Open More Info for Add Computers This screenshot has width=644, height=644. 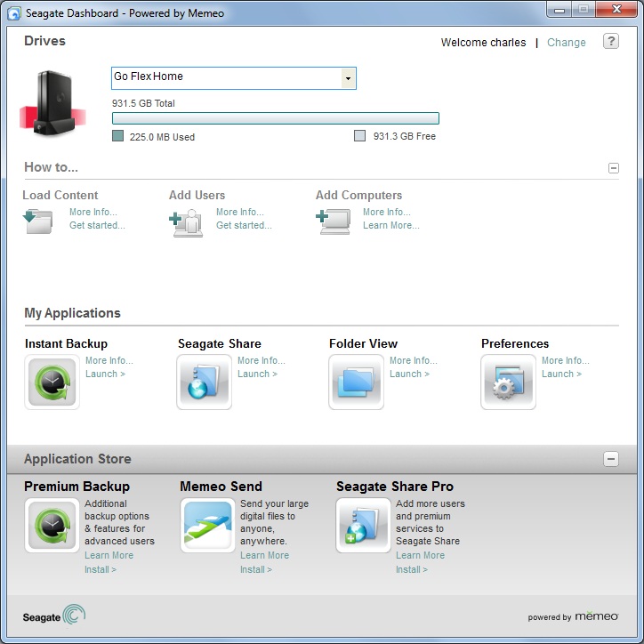pyautogui.click(x=387, y=212)
